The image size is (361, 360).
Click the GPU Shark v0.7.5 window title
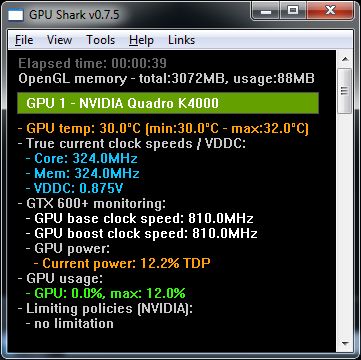[x=74, y=15]
